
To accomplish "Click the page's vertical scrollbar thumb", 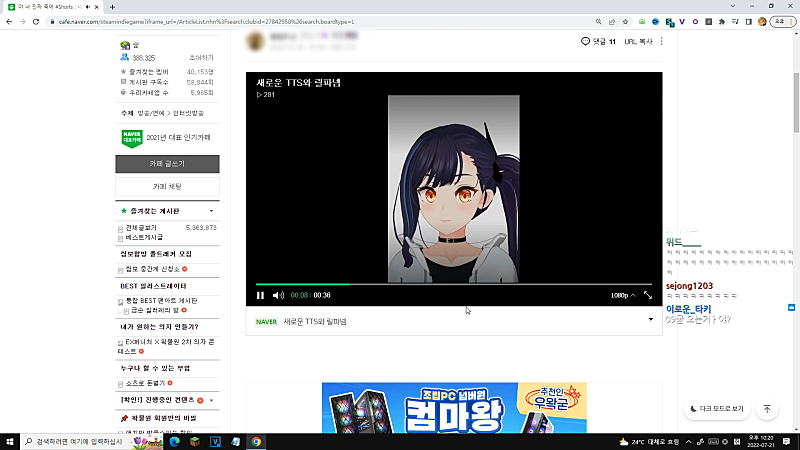I will [x=796, y=102].
